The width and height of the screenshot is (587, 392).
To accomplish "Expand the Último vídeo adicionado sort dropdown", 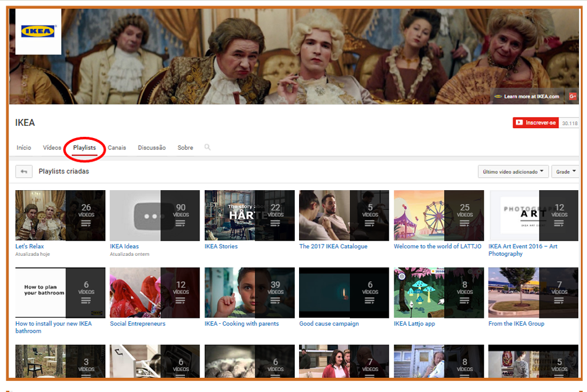I will pyautogui.click(x=513, y=172).
